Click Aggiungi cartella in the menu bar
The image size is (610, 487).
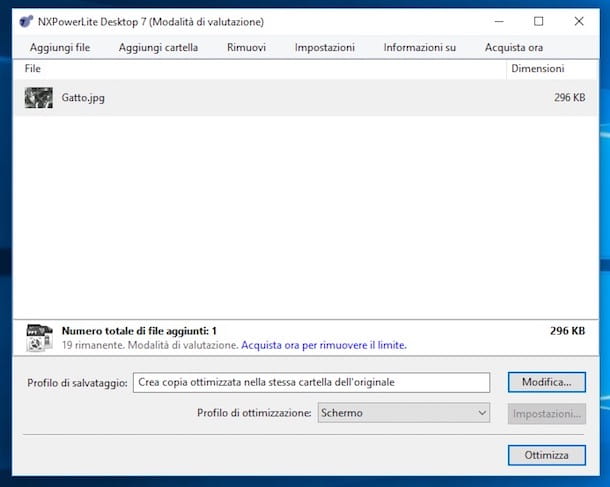(x=158, y=47)
